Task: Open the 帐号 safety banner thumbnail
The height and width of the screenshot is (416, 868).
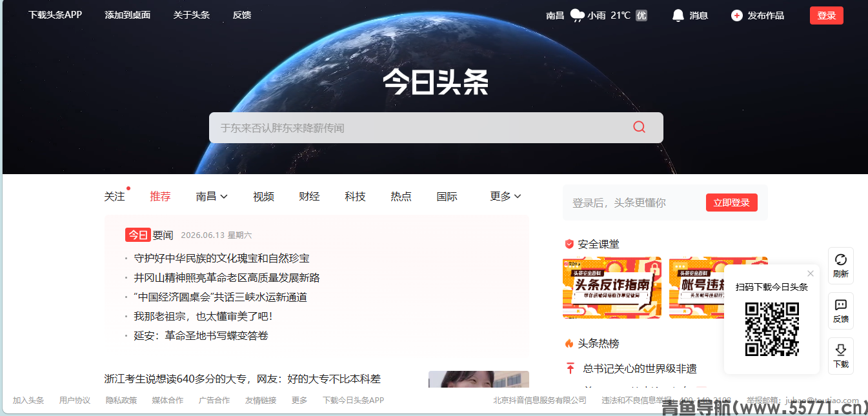Action: point(696,288)
